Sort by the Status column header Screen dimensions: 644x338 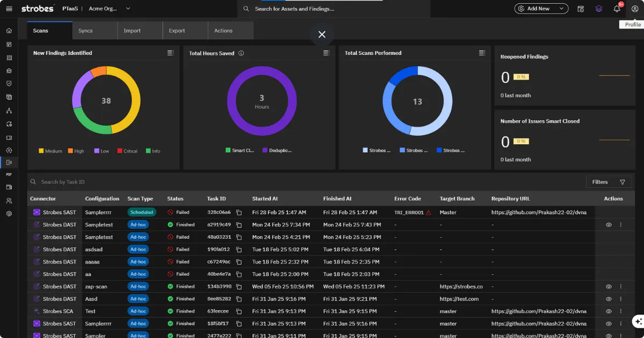(x=175, y=199)
